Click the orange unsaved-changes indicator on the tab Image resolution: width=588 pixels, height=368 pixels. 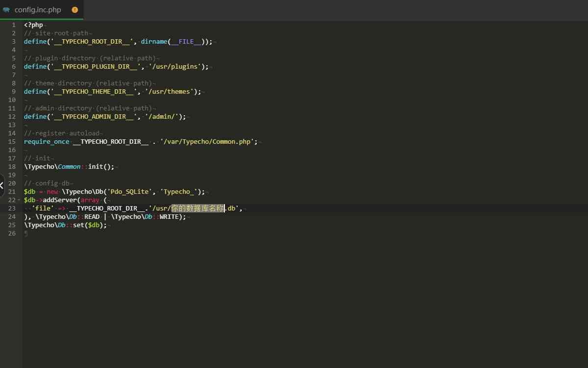click(75, 10)
